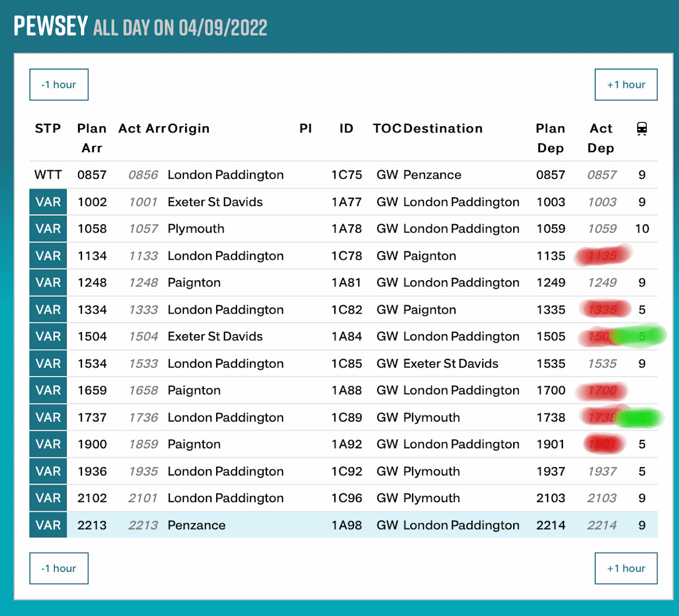
Task: Open the 1C89 Plymouth service
Action: pos(346,417)
